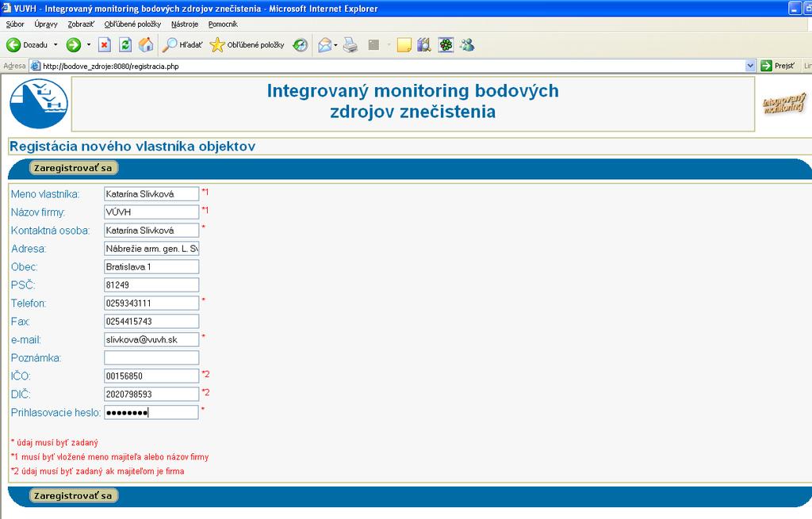Open the Zobraziť menu
Viewport: 812px width, 519px height.
[x=81, y=25]
